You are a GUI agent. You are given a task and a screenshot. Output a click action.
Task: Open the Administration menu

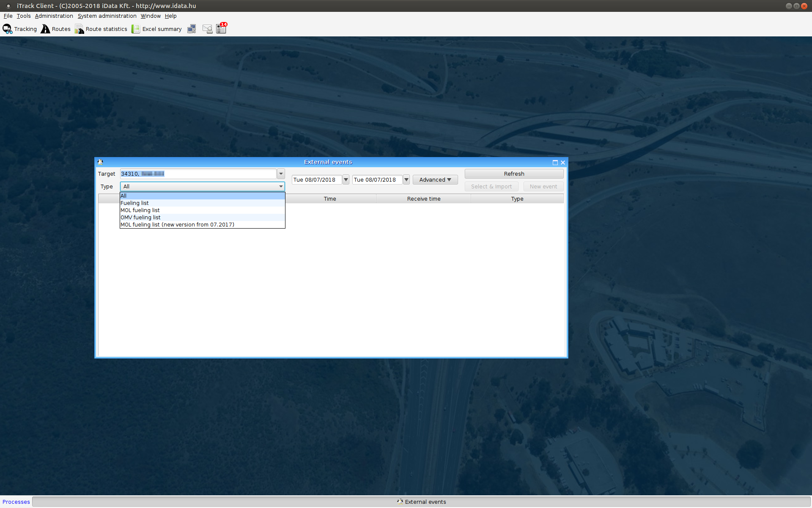[x=54, y=16]
